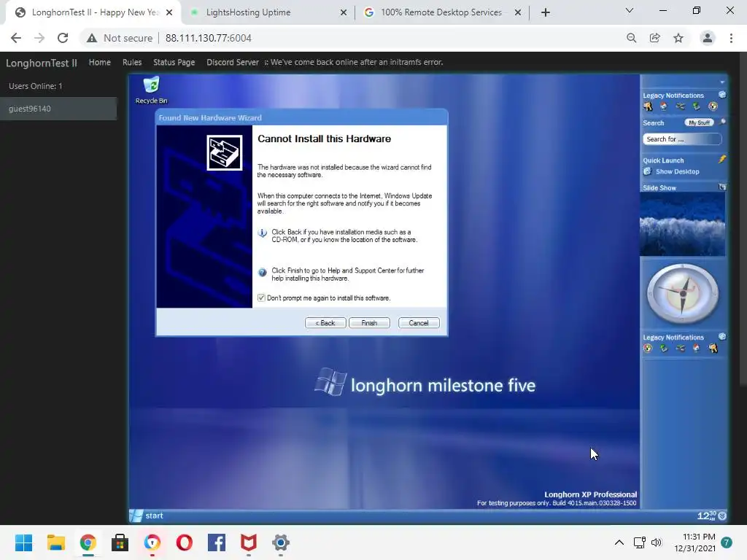This screenshot has height=560, width=747.
Task: Click into the Search for field
Action: pos(682,139)
